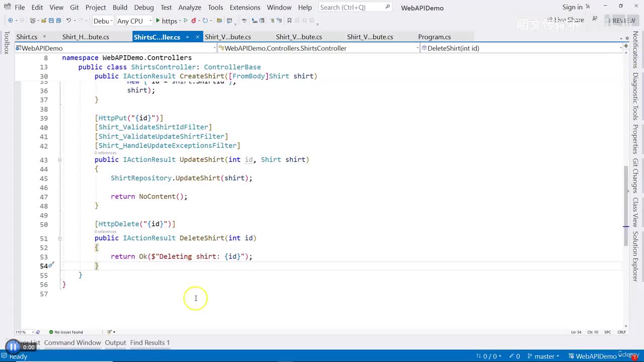644x362 pixels.
Task: Collapse the UpdateShirt method outline at line 43
Action: (59, 159)
